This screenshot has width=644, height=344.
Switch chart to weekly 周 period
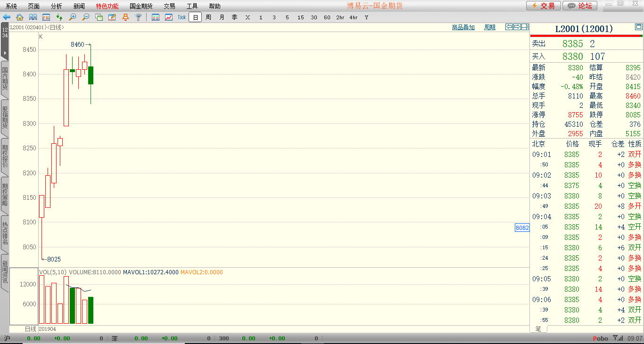point(208,17)
